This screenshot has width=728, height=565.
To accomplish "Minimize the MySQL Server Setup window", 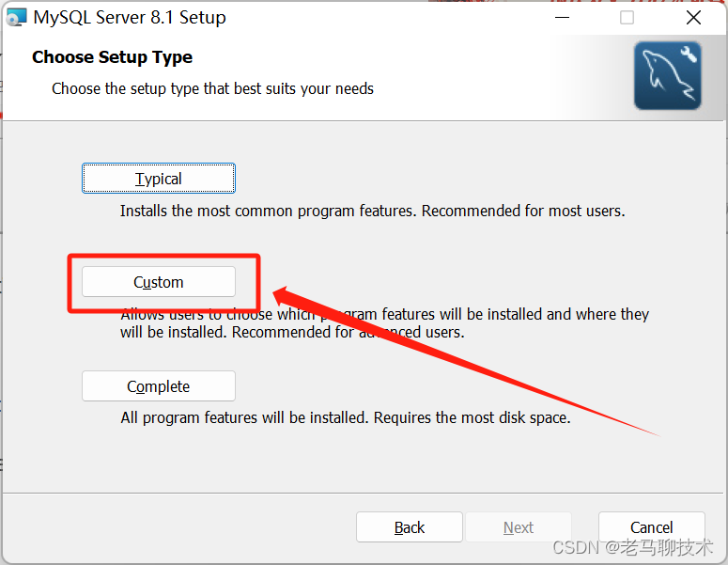I will coord(562,18).
